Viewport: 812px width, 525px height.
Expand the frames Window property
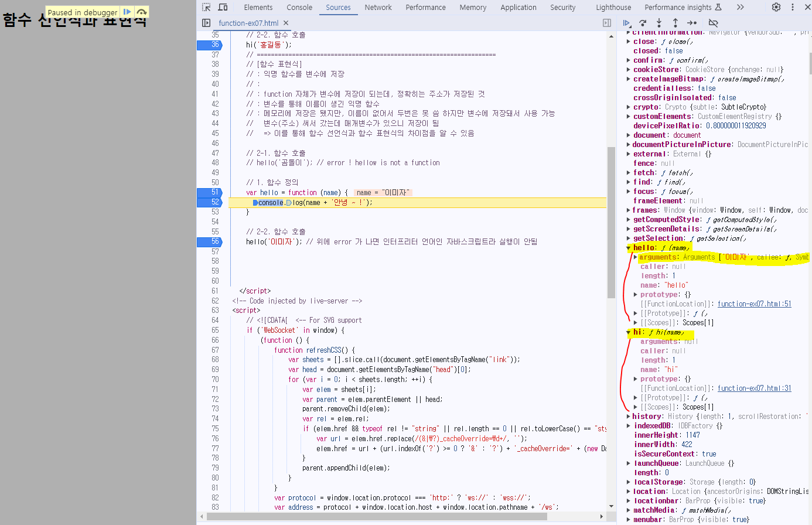click(x=629, y=210)
